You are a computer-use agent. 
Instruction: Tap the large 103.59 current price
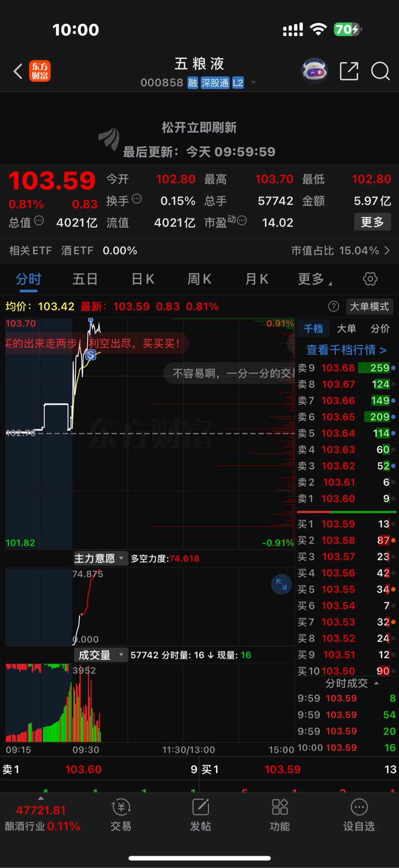pos(52,181)
